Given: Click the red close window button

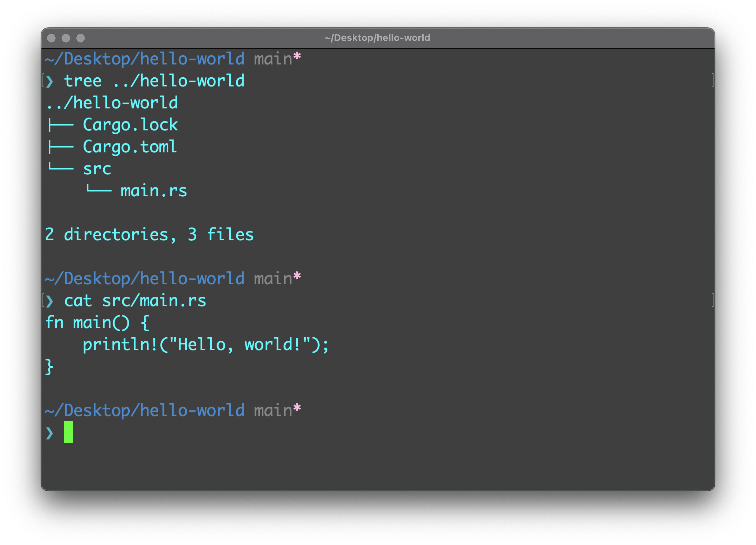Looking at the screenshot, I should coord(51,38).
